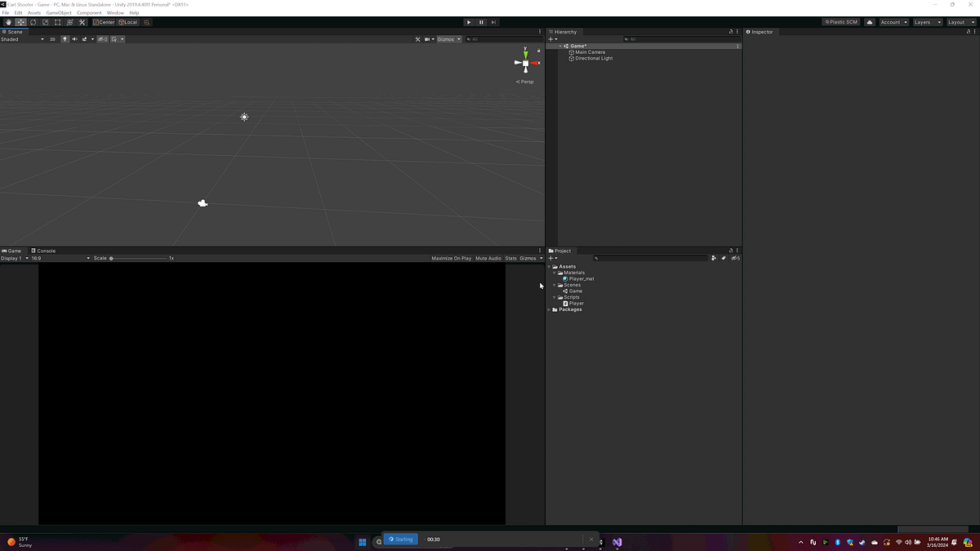Select the Move tool
Image resolution: width=980 pixels, height=551 pixels.
(21, 22)
